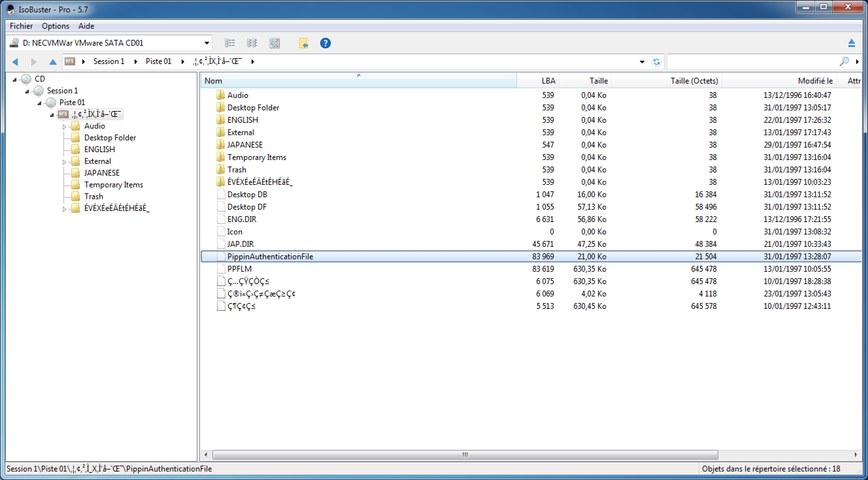
Task: Sort by Taille (Octets) column header
Action: click(x=666, y=81)
